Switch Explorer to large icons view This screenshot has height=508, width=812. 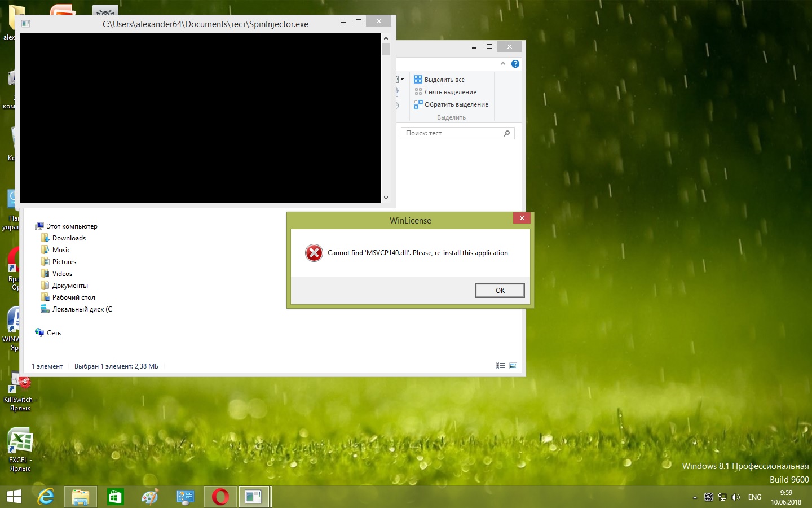click(513, 366)
